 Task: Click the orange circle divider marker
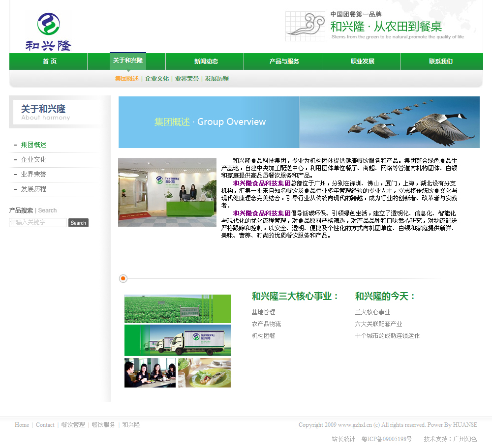123,279
